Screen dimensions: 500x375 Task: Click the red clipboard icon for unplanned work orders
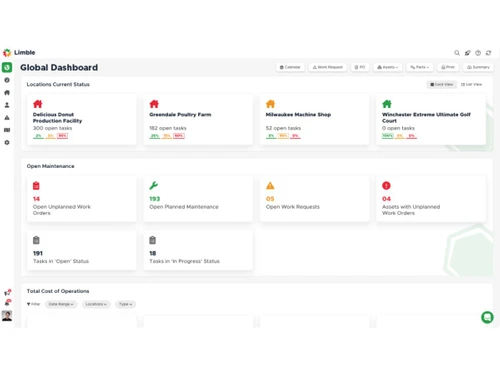[36, 186]
